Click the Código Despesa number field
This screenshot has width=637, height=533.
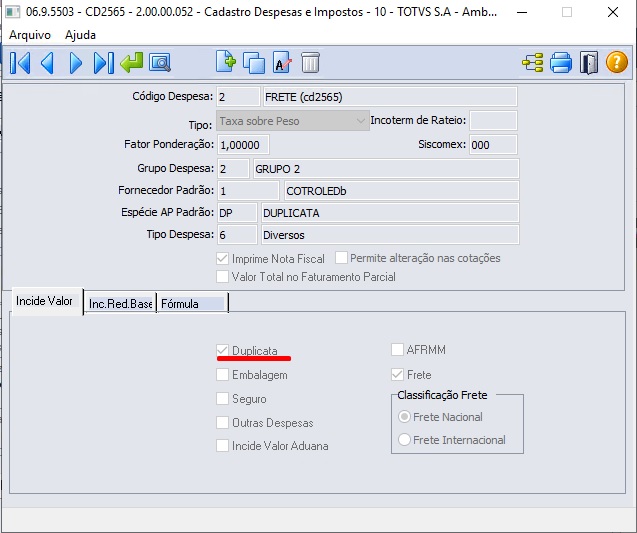[238, 97]
